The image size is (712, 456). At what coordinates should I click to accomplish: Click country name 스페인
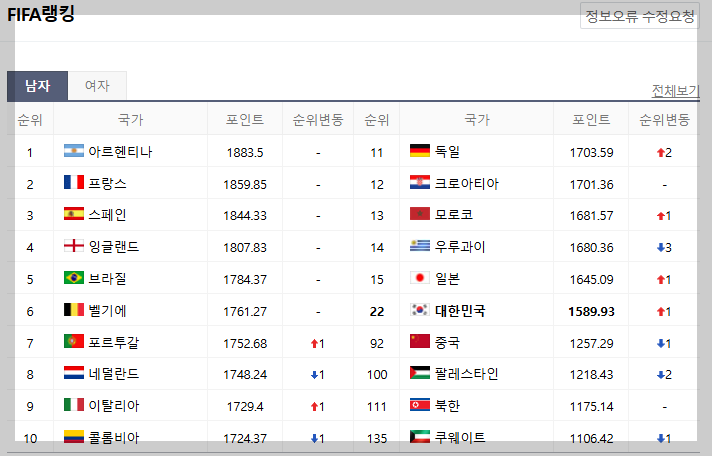point(107,214)
